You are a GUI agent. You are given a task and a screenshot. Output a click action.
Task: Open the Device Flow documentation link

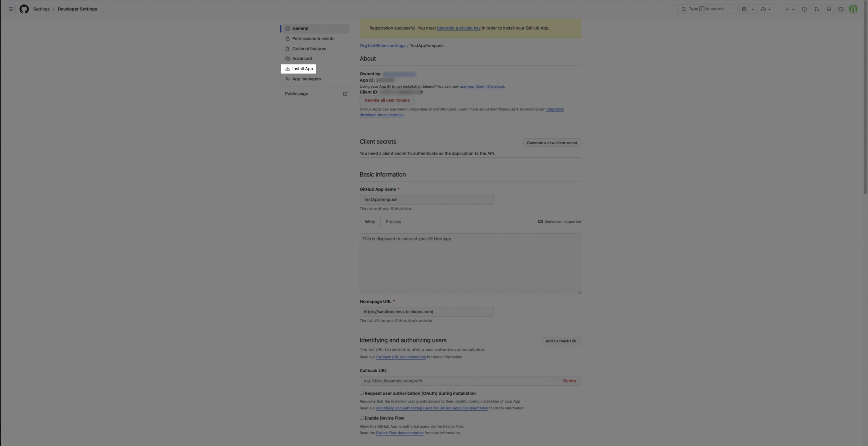coord(399,433)
